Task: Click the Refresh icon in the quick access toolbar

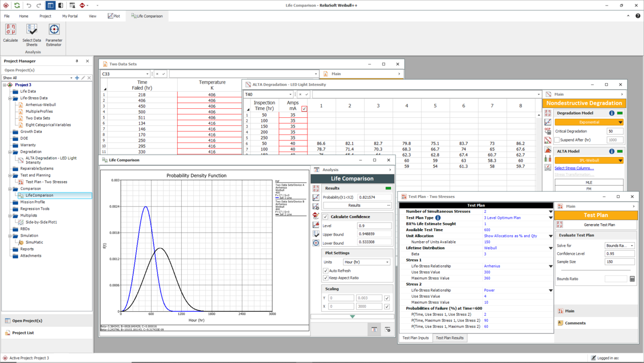Action: pyautogui.click(x=17, y=5)
